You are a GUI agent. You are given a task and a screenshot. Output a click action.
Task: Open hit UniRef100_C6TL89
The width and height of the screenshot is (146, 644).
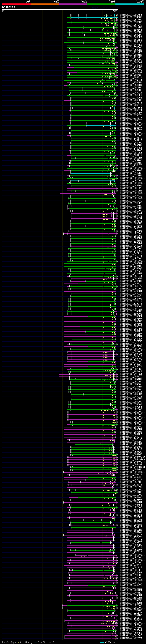point(131,25)
